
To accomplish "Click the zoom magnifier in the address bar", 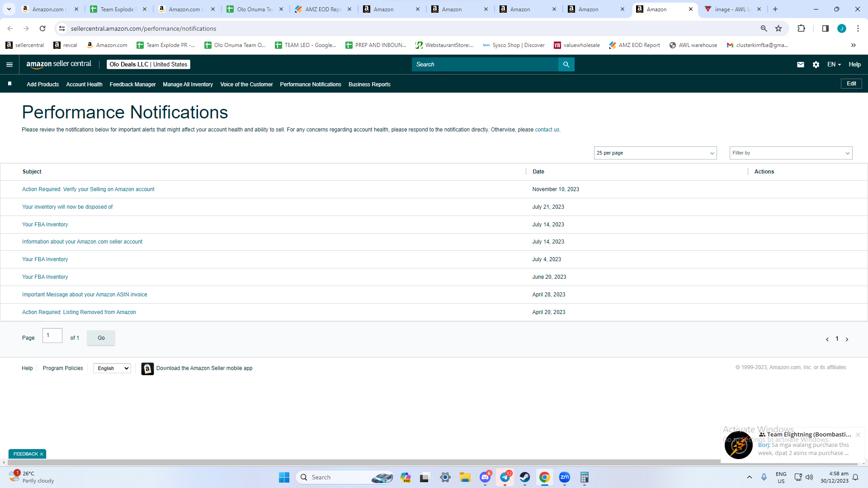I will (764, 28).
